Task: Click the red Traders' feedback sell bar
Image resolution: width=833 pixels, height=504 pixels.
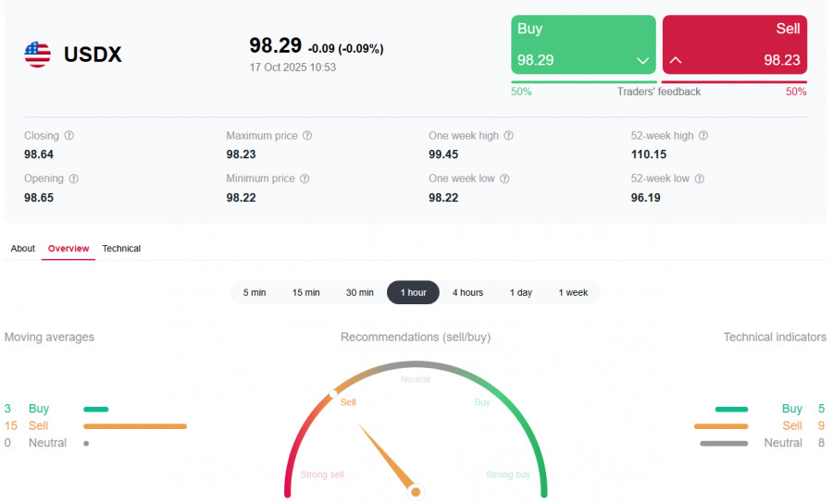Action: pos(734,82)
